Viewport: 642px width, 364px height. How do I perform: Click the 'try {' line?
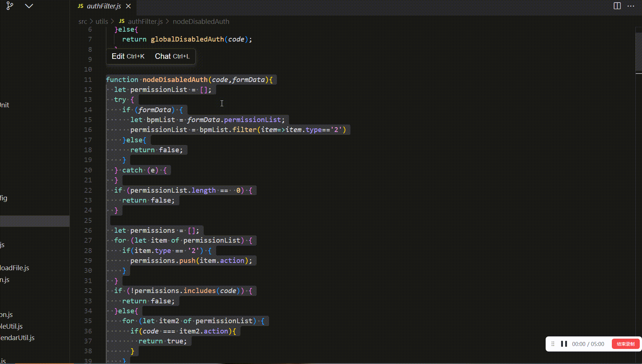(x=124, y=100)
